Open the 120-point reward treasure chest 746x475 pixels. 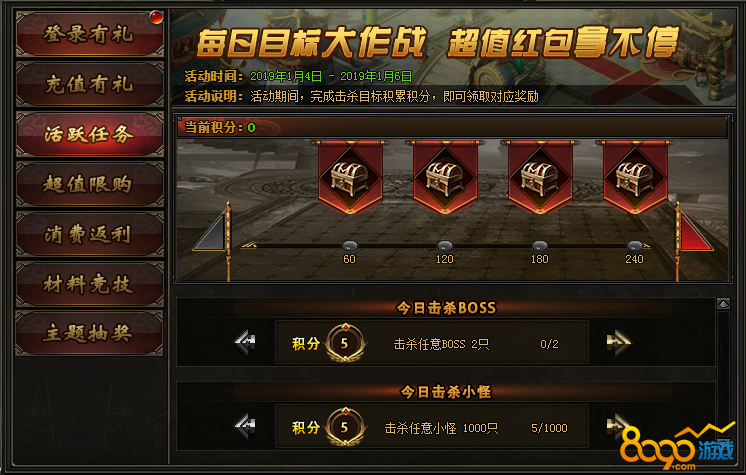coord(445,178)
